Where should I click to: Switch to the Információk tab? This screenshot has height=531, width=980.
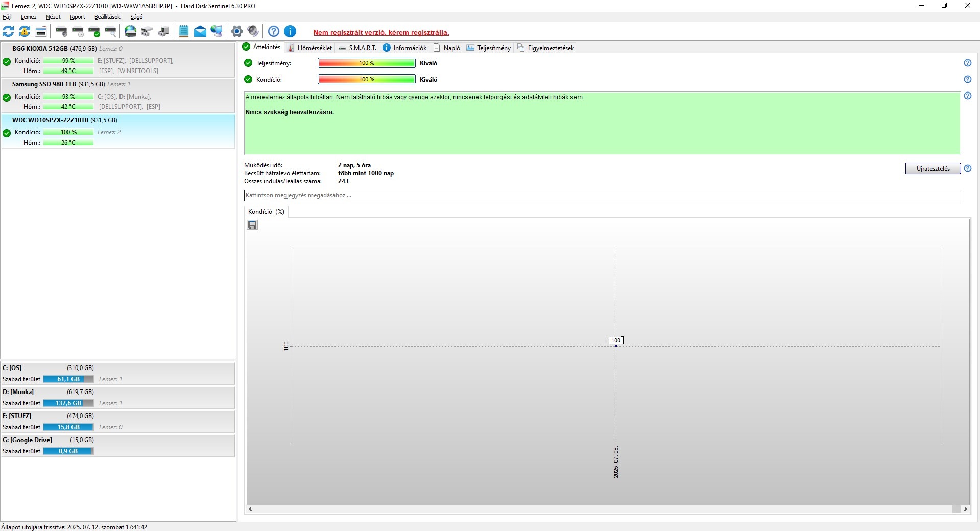(x=404, y=48)
